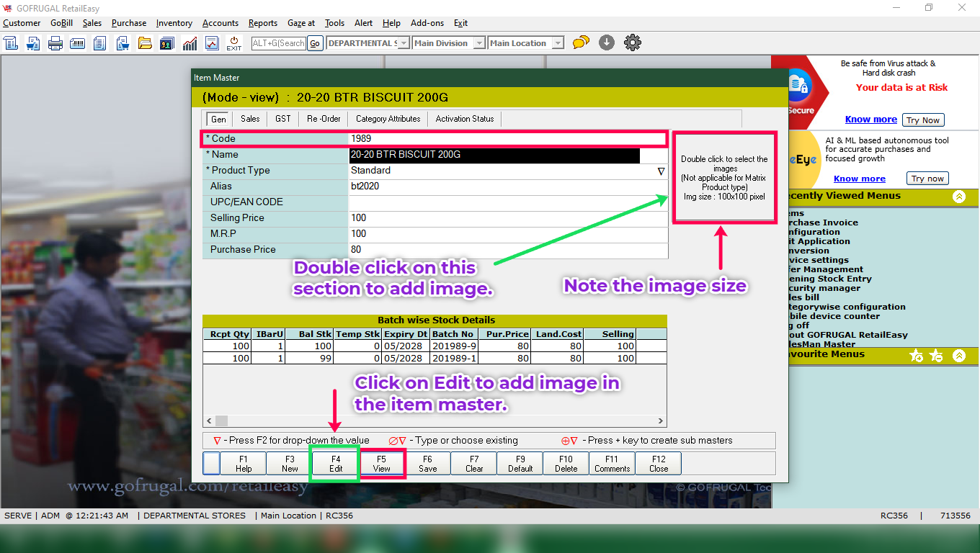Image resolution: width=980 pixels, height=553 pixels.
Task: Switch to the Re-Order tab
Action: pos(324,119)
